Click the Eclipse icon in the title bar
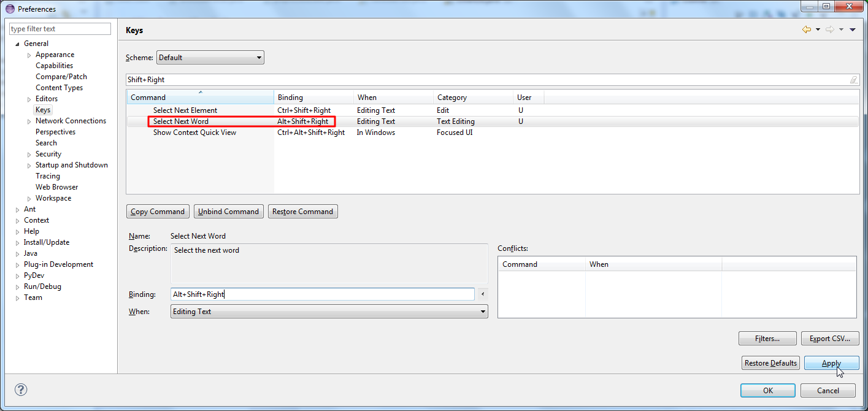The image size is (868, 411). pos(10,9)
